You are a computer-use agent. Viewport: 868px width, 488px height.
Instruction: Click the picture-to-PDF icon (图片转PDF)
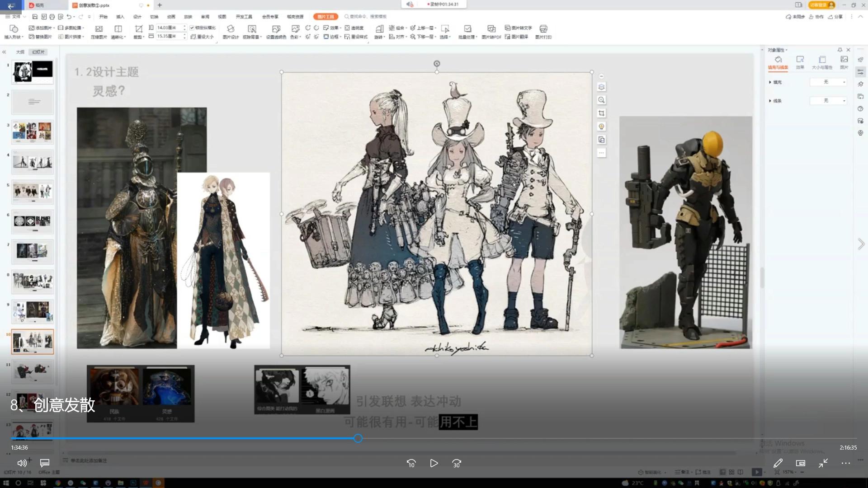[491, 30]
